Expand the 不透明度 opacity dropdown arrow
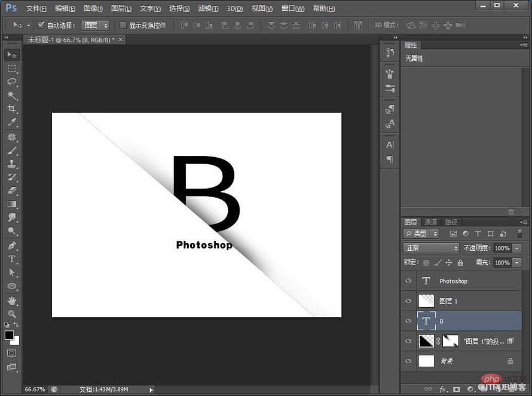The height and width of the screenshot is (396, 532). coord(517,248)
